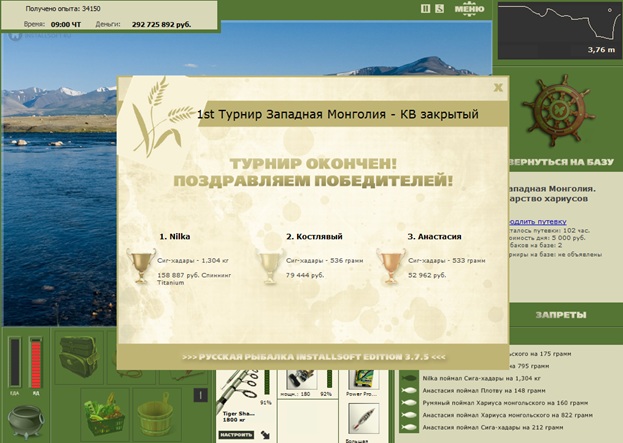Click the name '2. Костлявый'
Viewport: 623px width, 443px height.
click(314, 236)
